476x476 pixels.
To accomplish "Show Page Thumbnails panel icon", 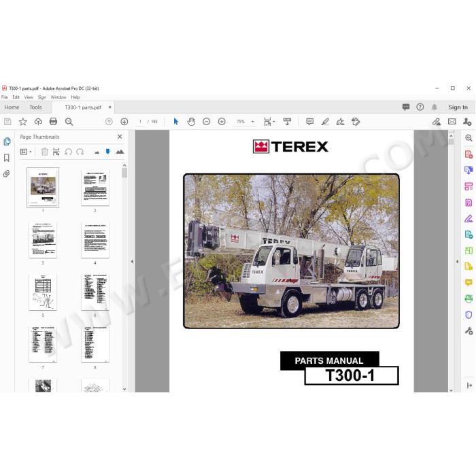I will (7, 141).
